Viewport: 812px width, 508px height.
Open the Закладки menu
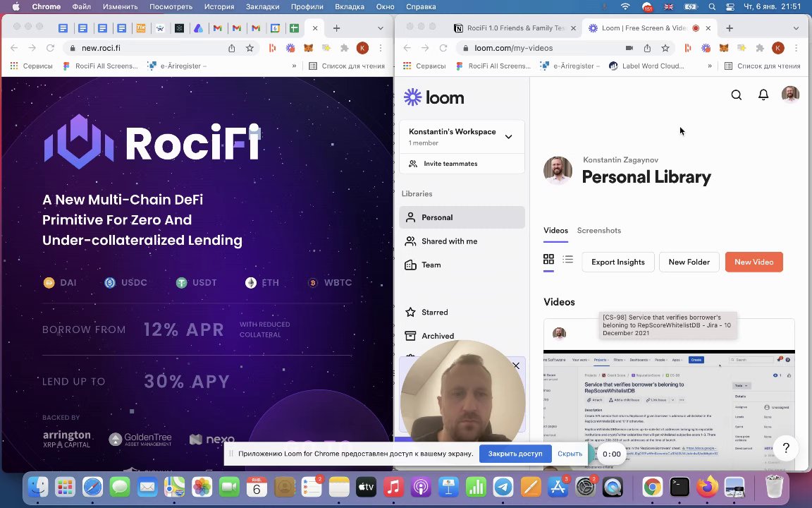coord(262,7)
